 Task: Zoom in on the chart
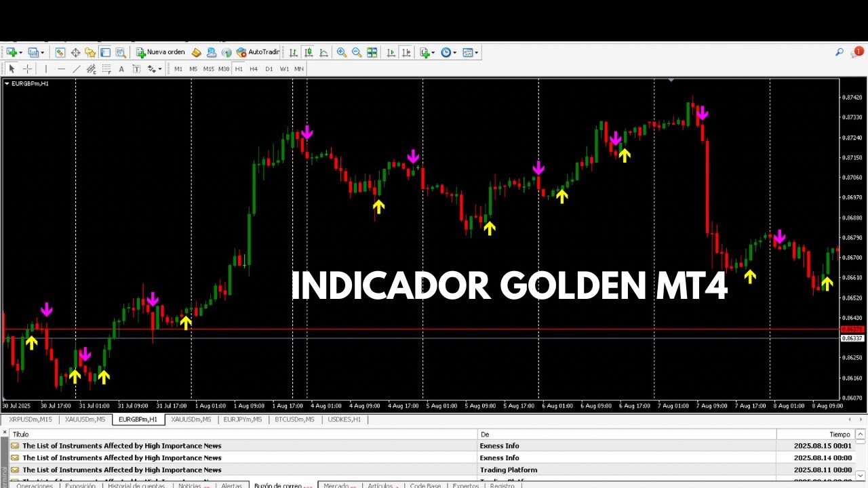point(341,52)
